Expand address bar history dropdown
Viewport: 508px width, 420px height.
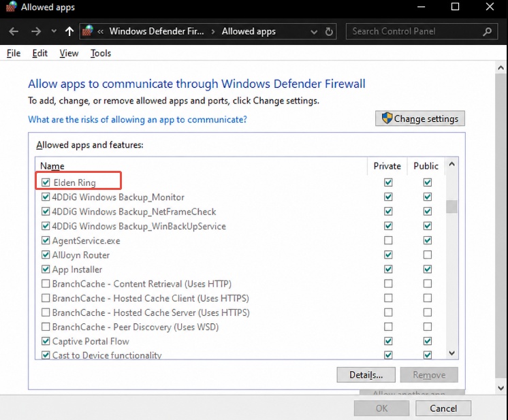point(314,32)
